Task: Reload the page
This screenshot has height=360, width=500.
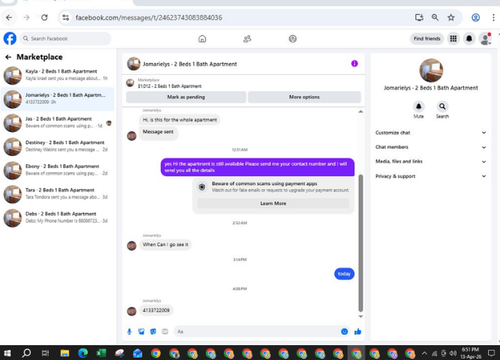Action: 44,17
